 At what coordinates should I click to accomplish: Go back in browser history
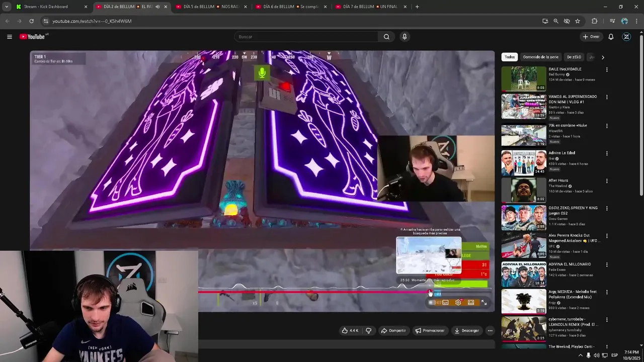[x=7, y=21]
